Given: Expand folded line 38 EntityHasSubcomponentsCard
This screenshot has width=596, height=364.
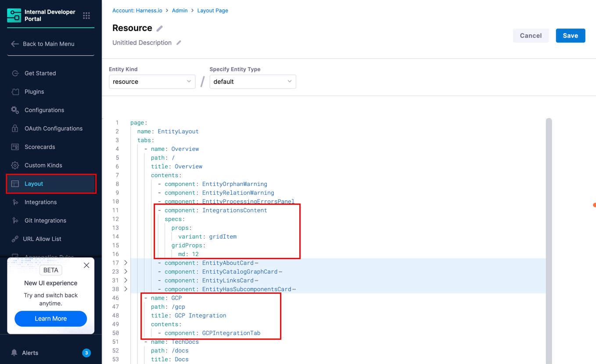Looking at the screenshot, I should (126, 289).
